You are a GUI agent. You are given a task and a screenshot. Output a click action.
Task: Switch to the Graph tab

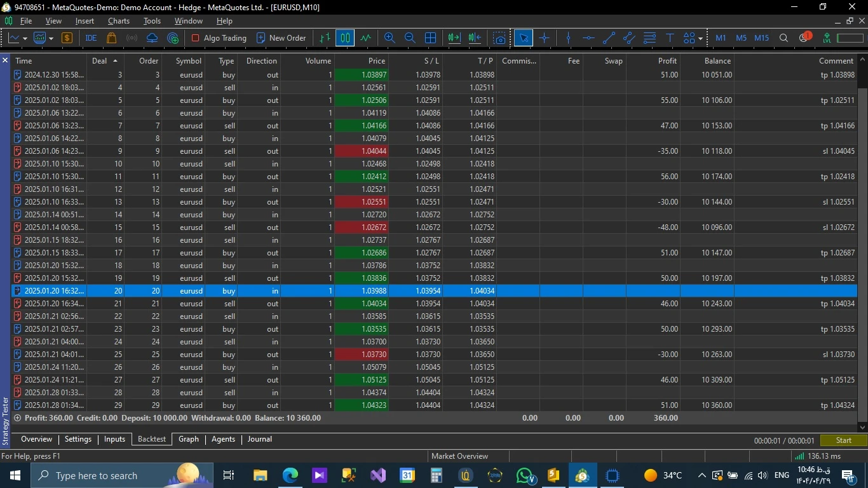(188, 439)
